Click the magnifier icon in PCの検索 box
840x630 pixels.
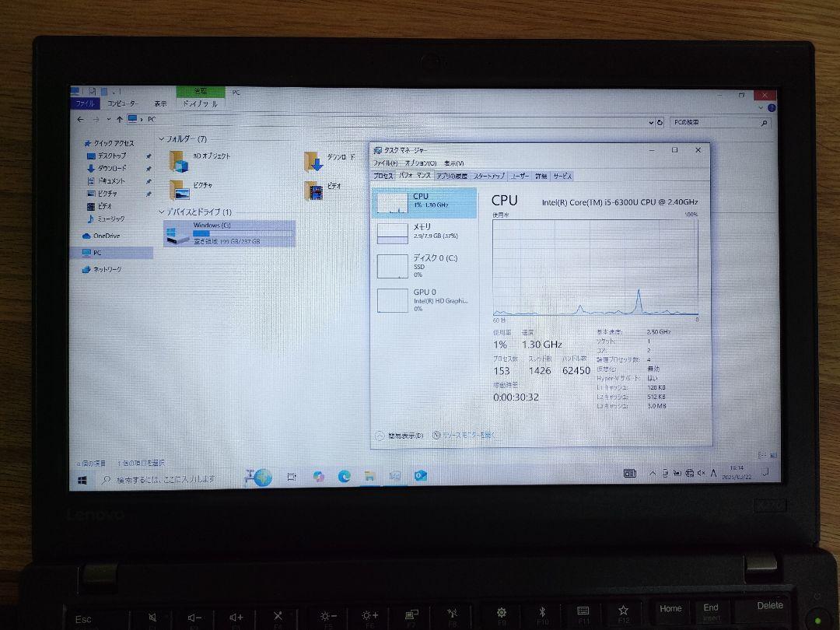(764, 123)
